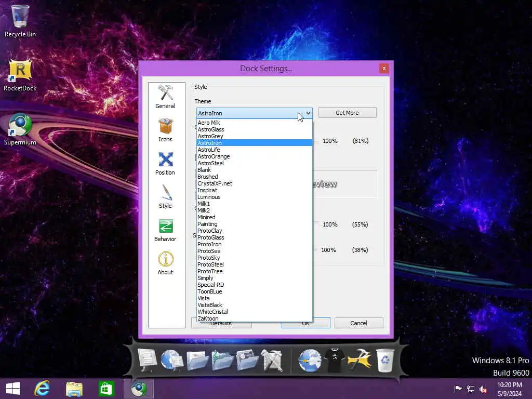Viewport: 532px width, 399px height.
Task: Cancel the Dock Settings dialog
Action: (358, 323)
